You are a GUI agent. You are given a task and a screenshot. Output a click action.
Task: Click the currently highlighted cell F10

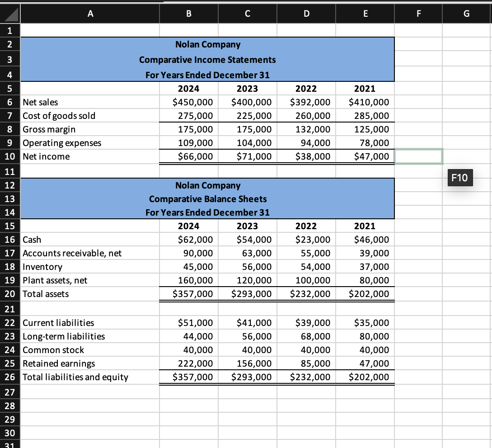pyautogui.click(x=418, y=156)
